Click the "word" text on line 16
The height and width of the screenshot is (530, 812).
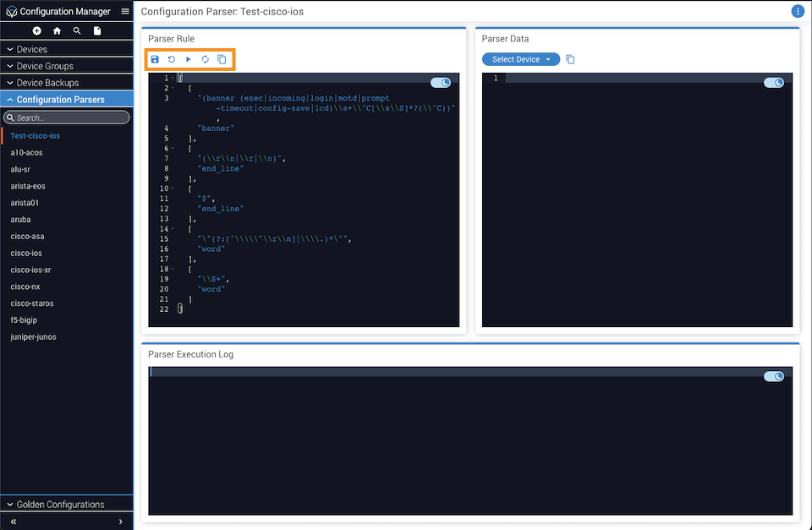point(211,249)
